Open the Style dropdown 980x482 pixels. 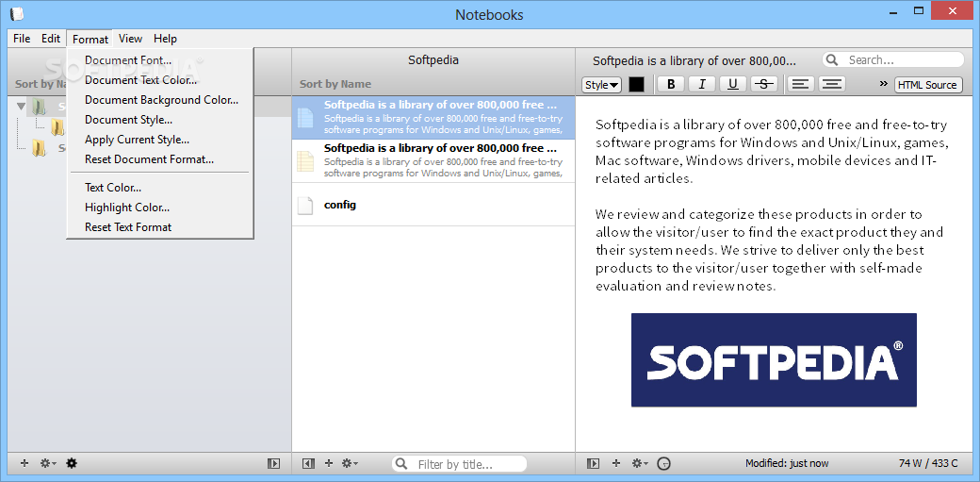click(601, 85)
